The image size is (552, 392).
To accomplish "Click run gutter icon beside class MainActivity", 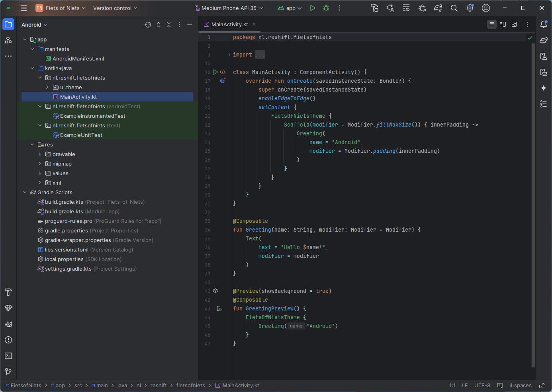I will pyautogui.click(x=215, y=72).
